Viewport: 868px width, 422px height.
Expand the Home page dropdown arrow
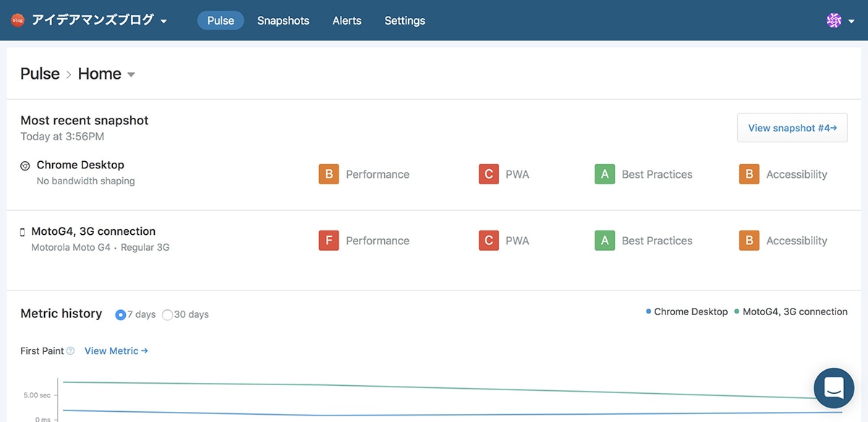point(131,74)
